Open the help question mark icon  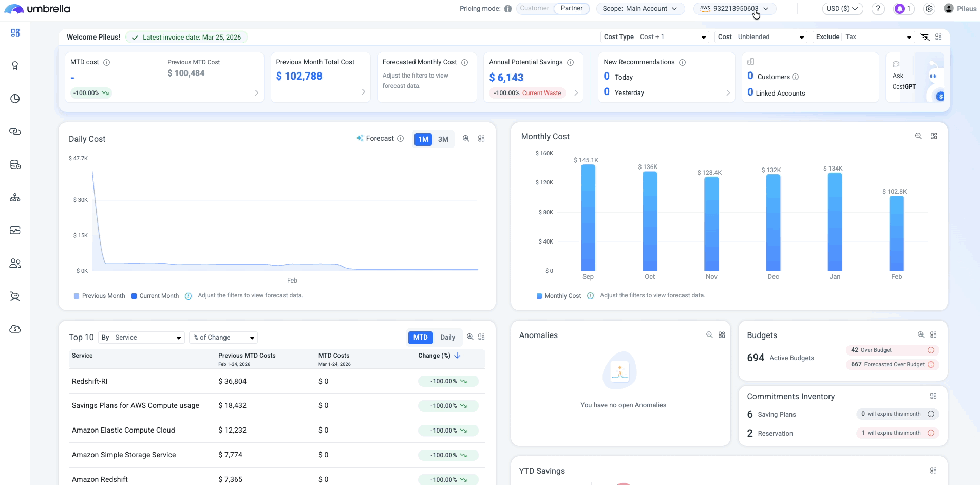coord(878,9)
